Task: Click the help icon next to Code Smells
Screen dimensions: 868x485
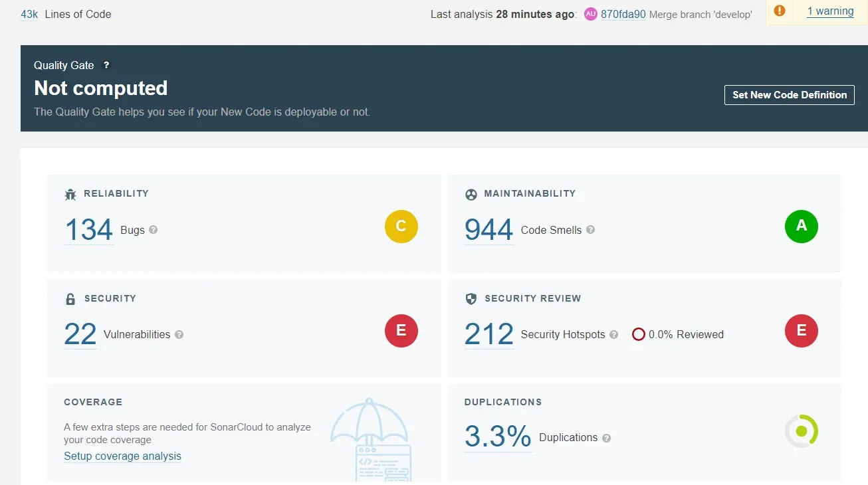Action: [x=590, y=230]
